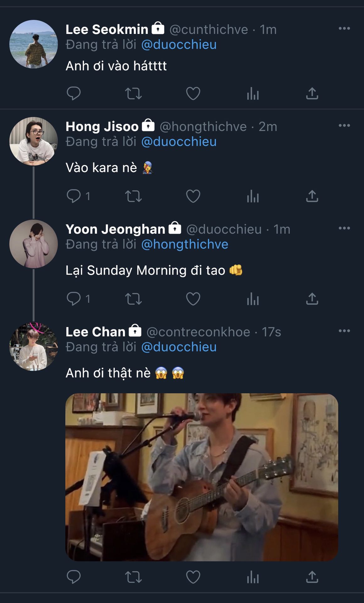
Task: Open more options for Lee Seokmin's tweet
Action: point(344,29)
